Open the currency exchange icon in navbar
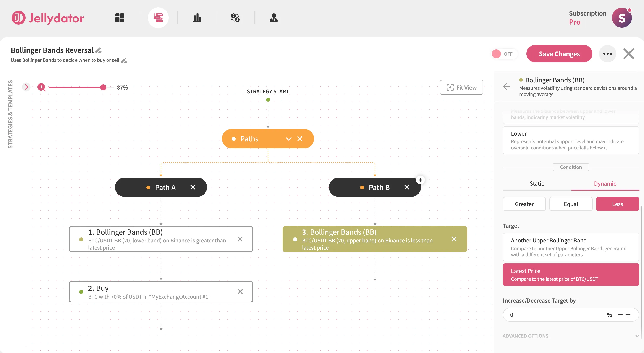 [x=235, y=18]
